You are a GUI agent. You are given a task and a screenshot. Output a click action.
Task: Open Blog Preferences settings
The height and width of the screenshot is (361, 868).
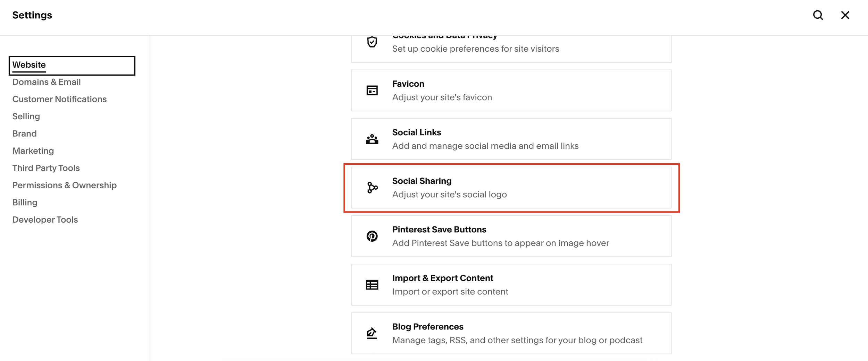coord(511,333)
